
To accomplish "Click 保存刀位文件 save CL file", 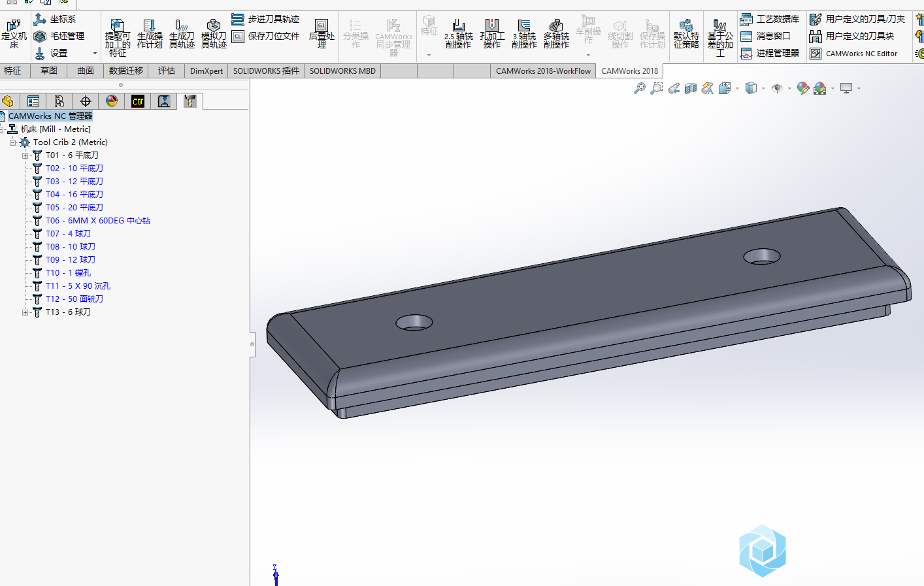I will tap(265, 36).
